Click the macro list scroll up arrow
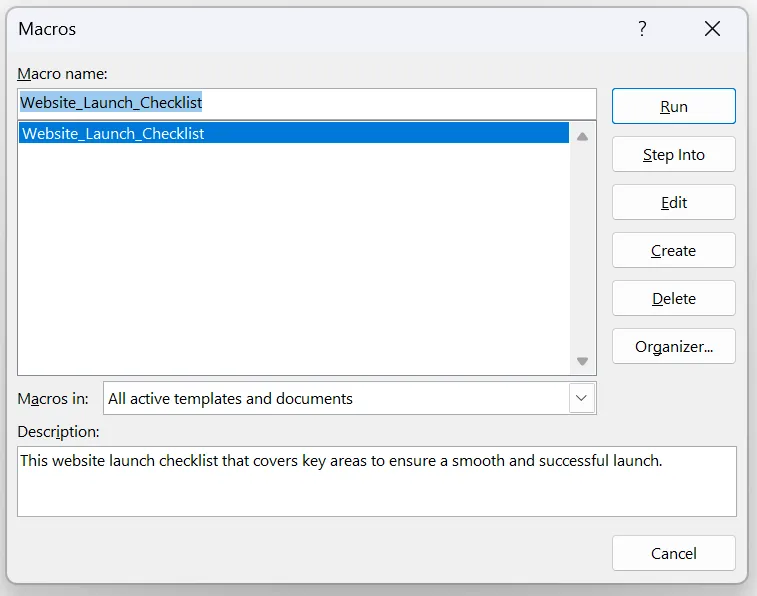This screenshot has height=596, width=757. [582, 137]
